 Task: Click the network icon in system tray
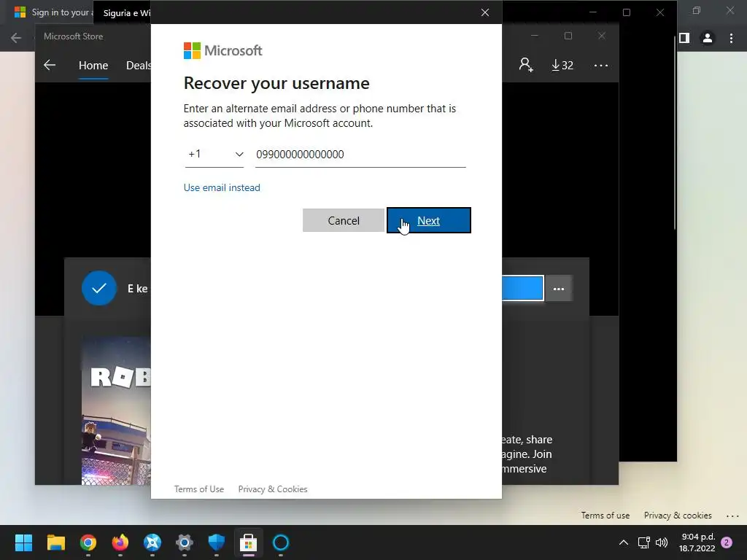point(643,542)
